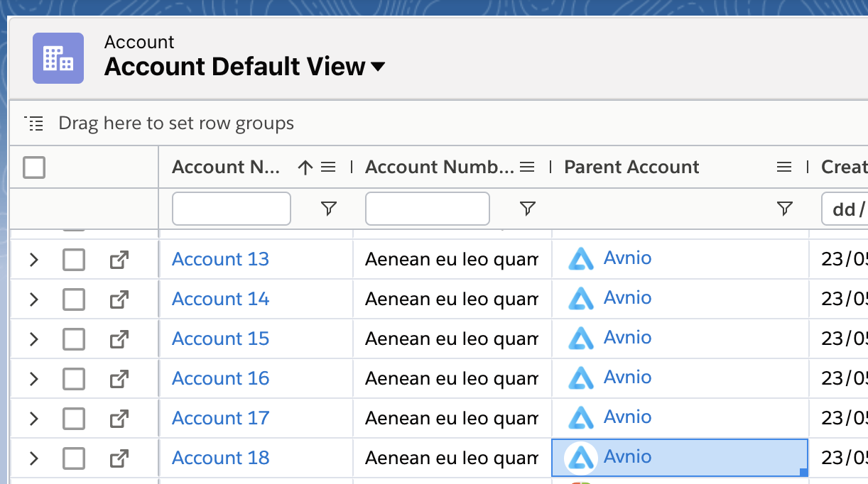Click the Avnio logo in Account 18 row
This screenshot has height=484, width=868.
click(581, 458)
